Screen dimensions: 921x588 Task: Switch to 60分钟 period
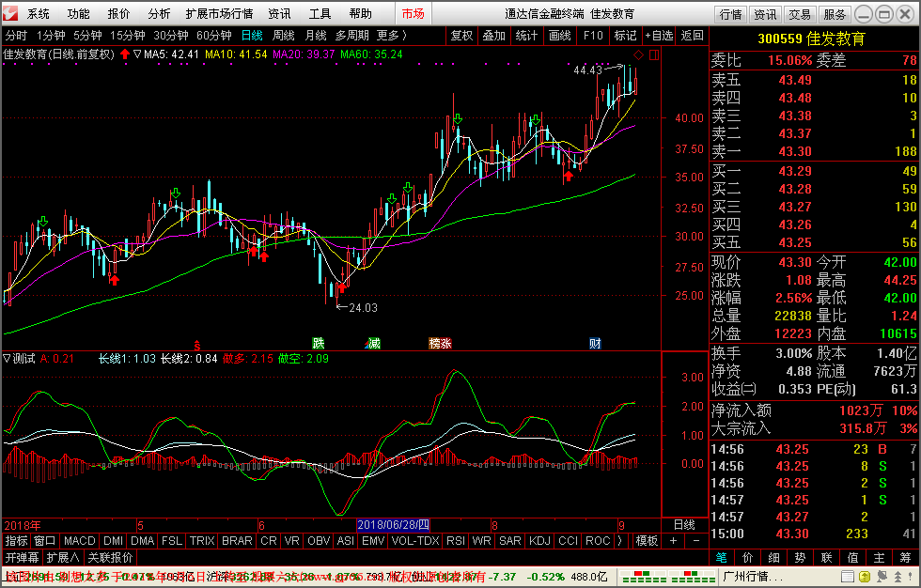[x=214, y=35]
